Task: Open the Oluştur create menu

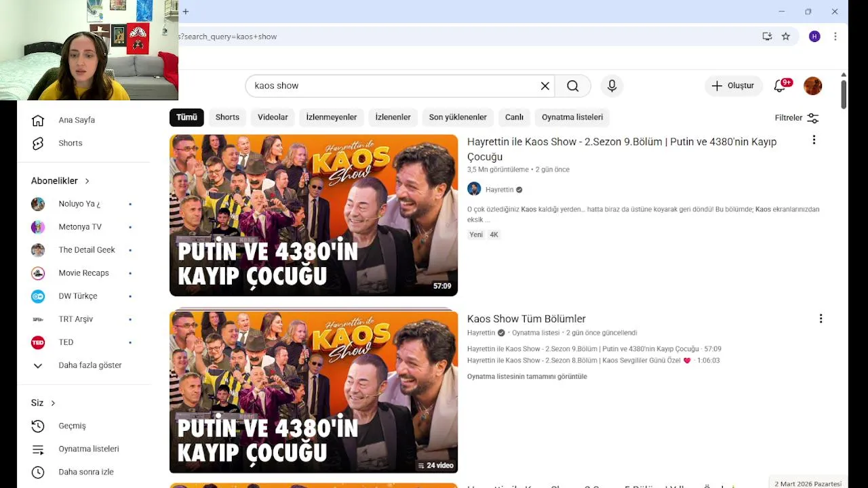Action: pos(733,86)
